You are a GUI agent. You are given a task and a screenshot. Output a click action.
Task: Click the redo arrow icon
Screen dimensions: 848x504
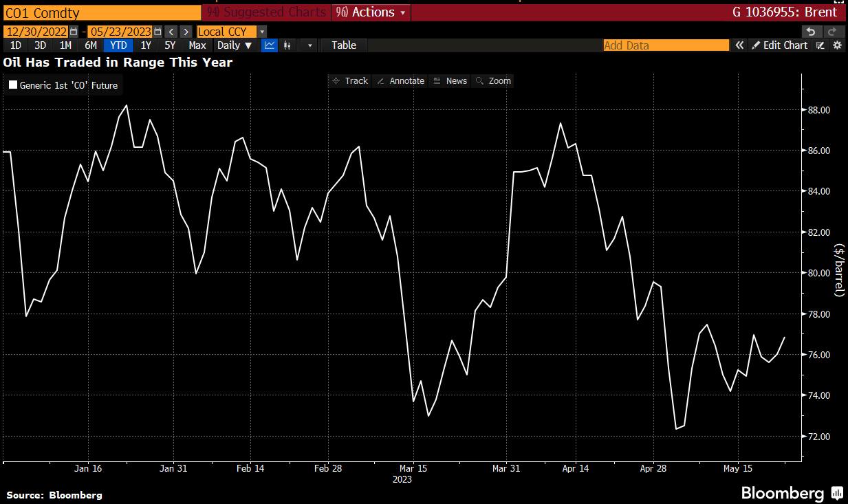tap(833, 32)
